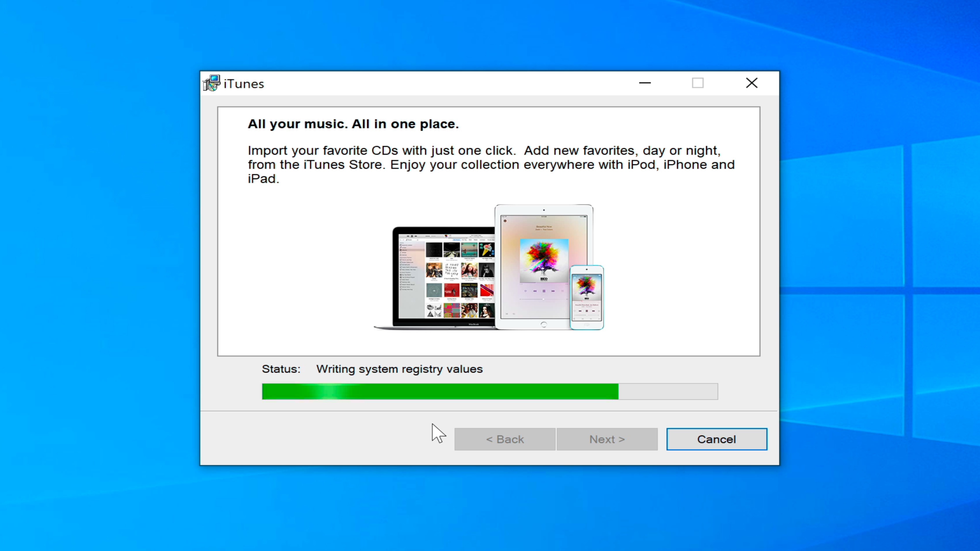Click the disabled Next button
Viewport: 980px width, 551px height.
pos(607,439)
